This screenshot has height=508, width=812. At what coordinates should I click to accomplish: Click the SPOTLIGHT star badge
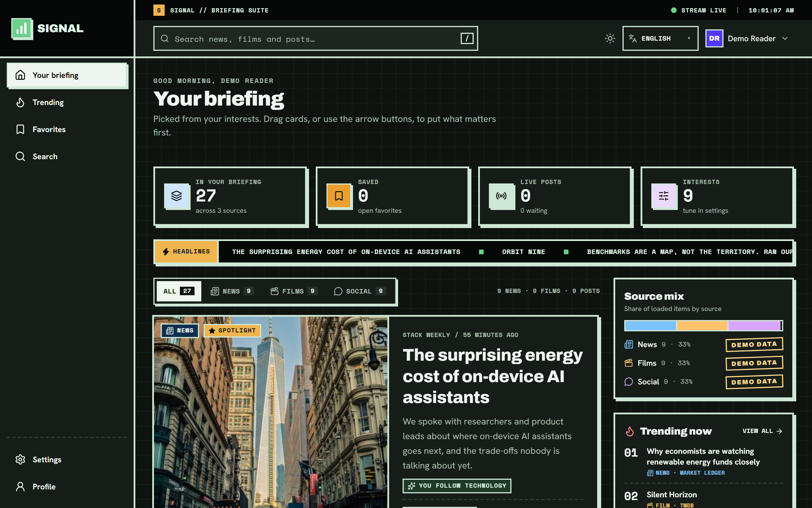[232, 330]
